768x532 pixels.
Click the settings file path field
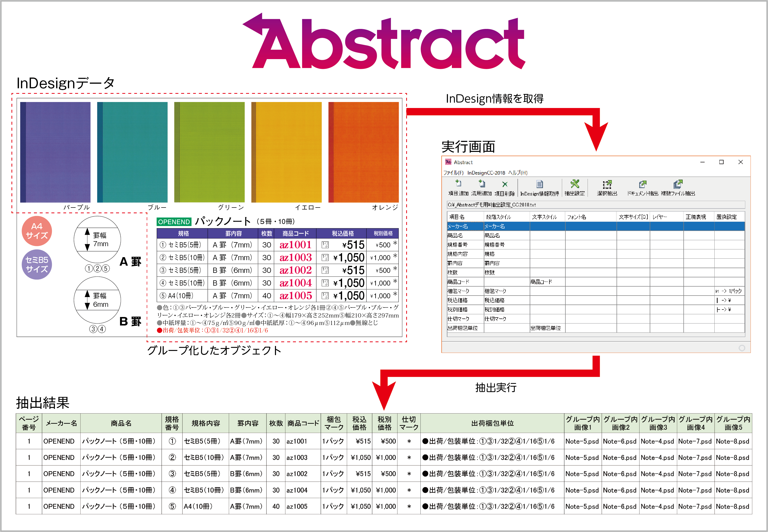(x=596, y=205)
